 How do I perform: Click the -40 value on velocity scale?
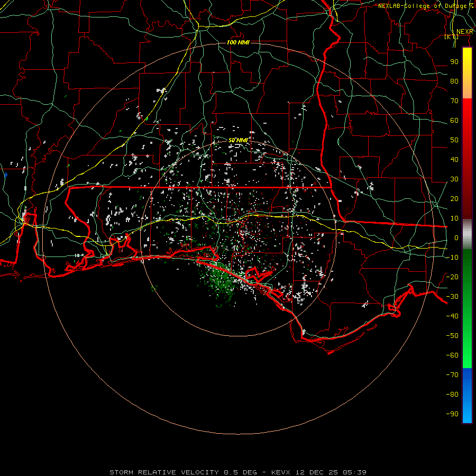click(x=452, y=316)
